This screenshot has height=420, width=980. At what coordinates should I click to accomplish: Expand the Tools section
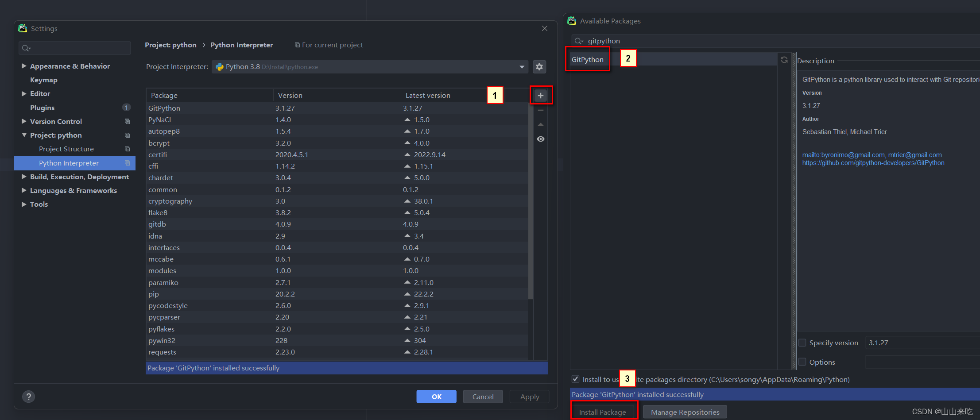24,204
